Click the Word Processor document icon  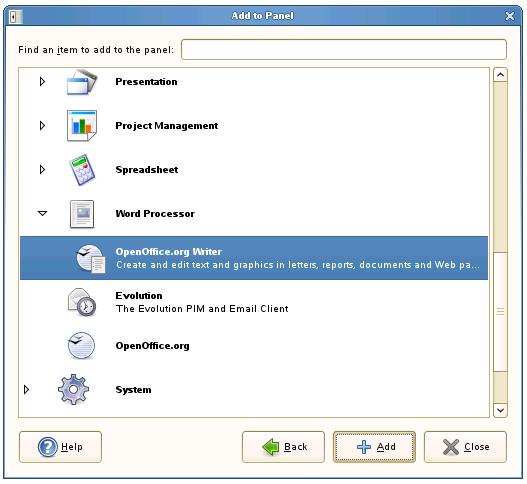[x=82, y=214]
